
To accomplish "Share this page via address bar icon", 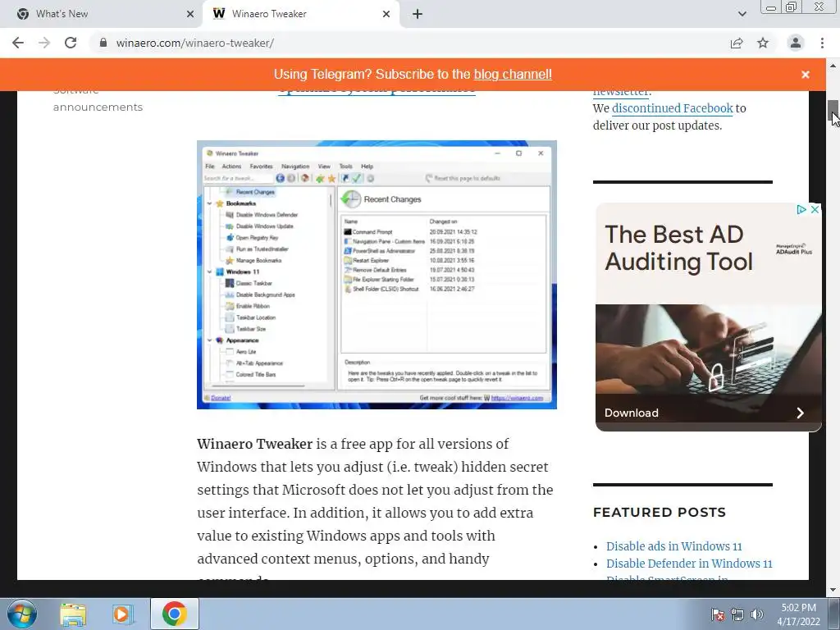I will coord(737,43).
